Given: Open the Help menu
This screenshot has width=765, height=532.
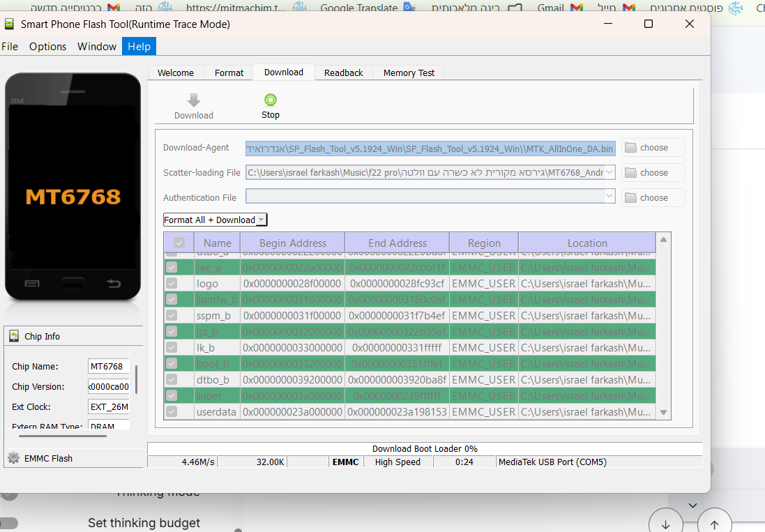Looking at the screenshot, I should pyautogui.click(x=139, y=46).
